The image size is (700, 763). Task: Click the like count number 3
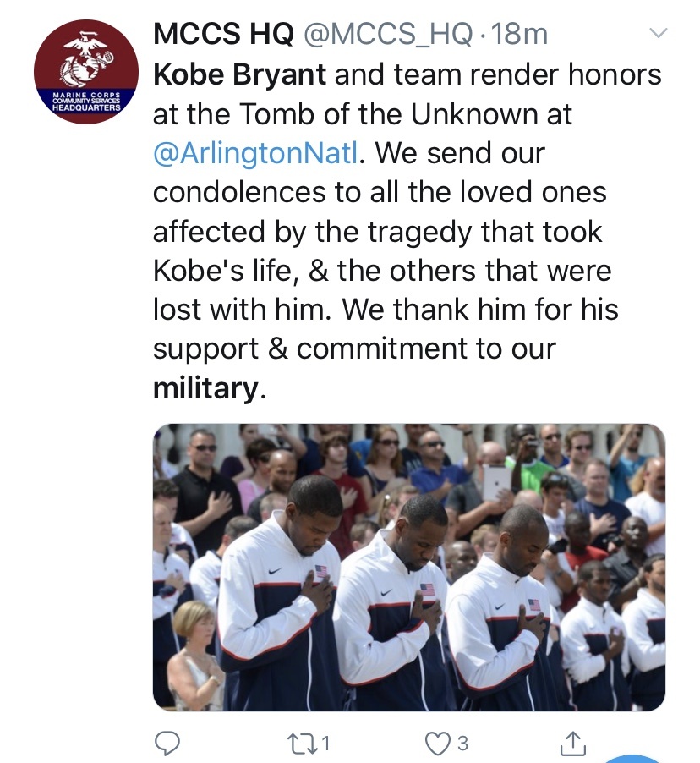coord(462,744)
